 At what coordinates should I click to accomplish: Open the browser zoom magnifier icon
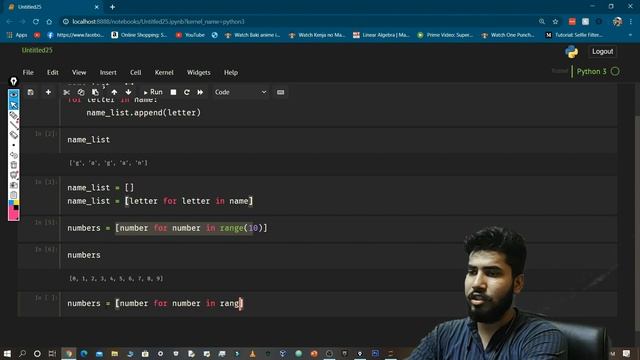tap(542, 22)
